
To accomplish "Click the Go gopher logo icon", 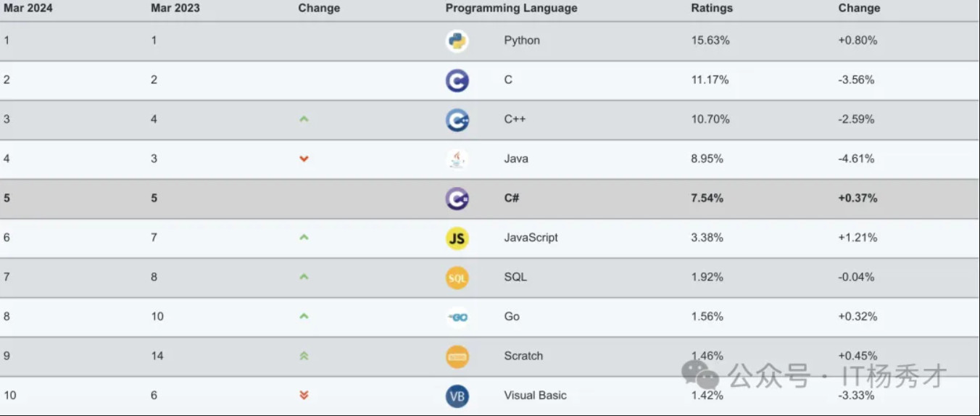I will (457, 317).
